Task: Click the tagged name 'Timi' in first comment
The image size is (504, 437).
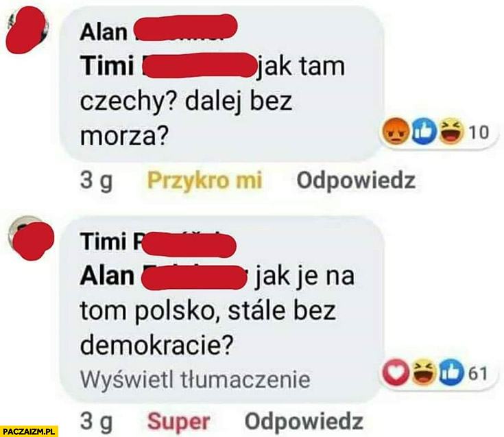Action: [x=167, y=67]
